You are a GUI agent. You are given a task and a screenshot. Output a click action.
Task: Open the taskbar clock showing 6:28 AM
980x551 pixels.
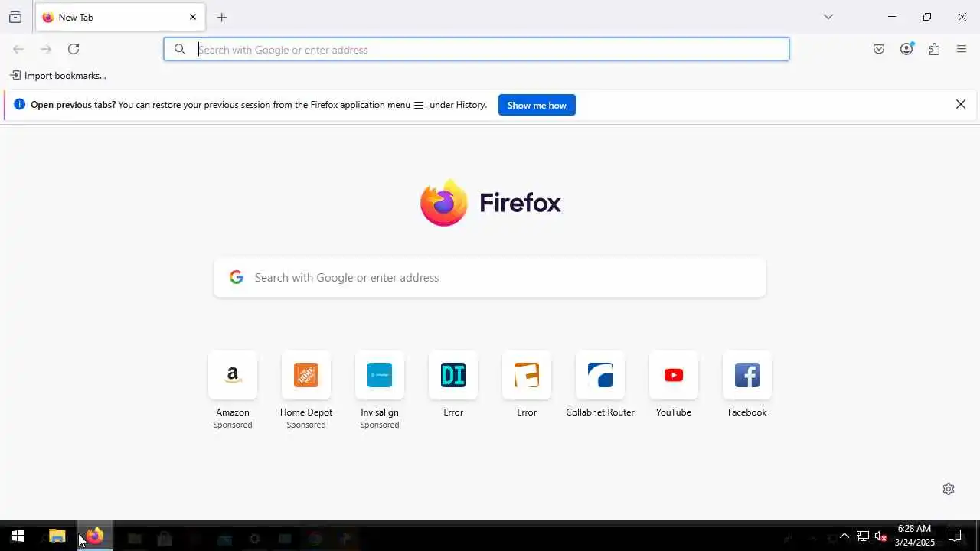pos(914,536)
